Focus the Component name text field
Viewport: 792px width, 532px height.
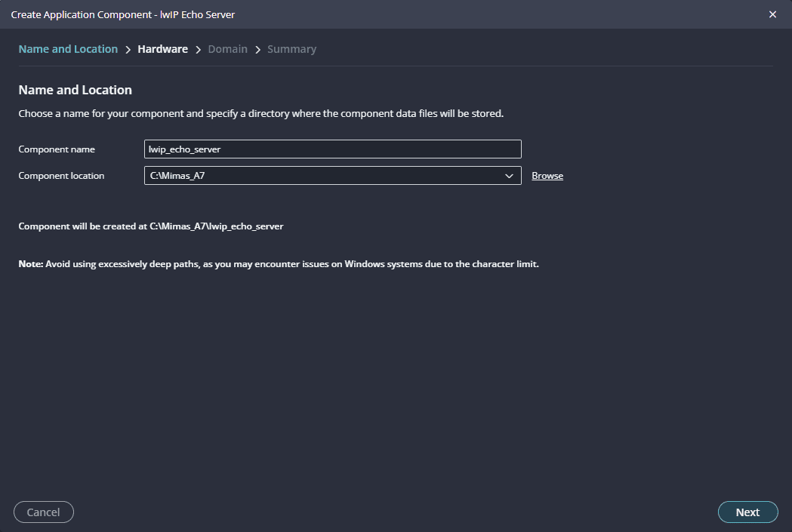[332, 149]
